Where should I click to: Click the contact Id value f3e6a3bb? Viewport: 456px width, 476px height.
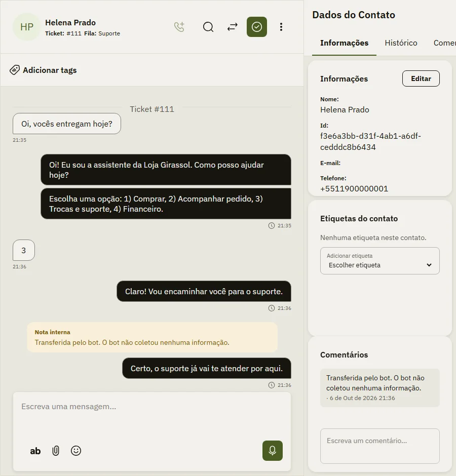[x=371, y=141]
